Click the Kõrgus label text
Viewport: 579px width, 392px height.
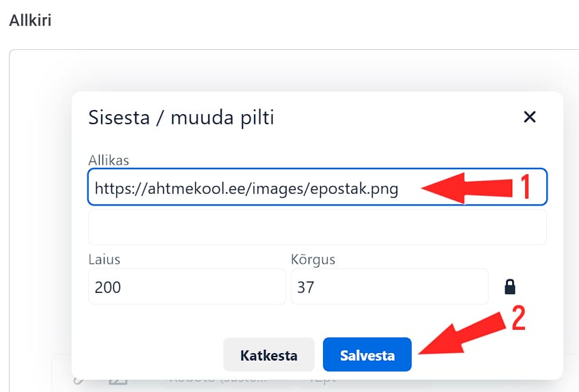click(313, 260)
